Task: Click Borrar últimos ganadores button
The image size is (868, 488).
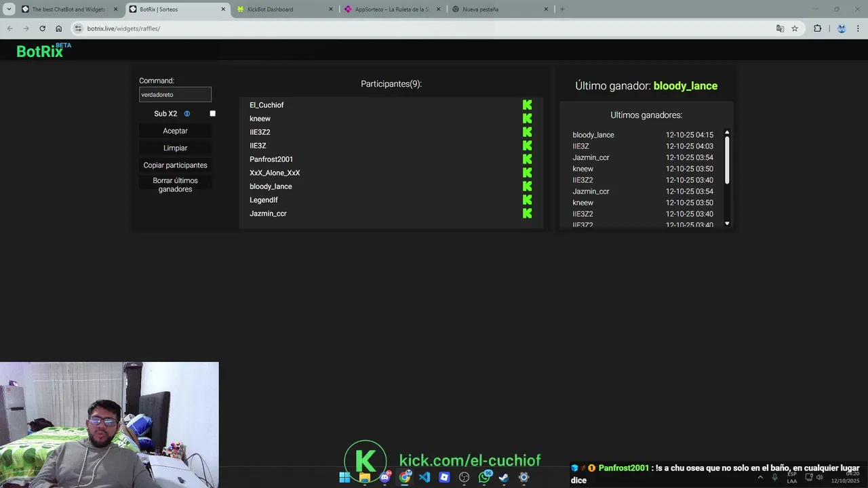Action: [x=175, y=185]
